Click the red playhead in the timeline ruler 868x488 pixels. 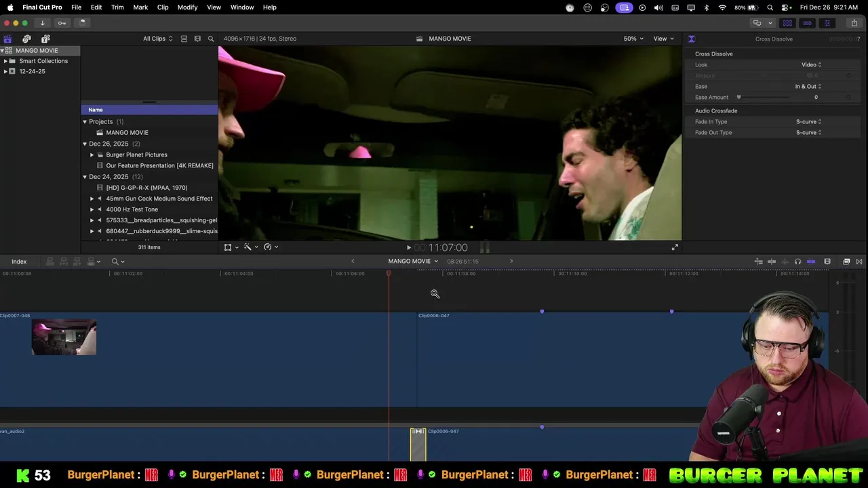(389, 273)
